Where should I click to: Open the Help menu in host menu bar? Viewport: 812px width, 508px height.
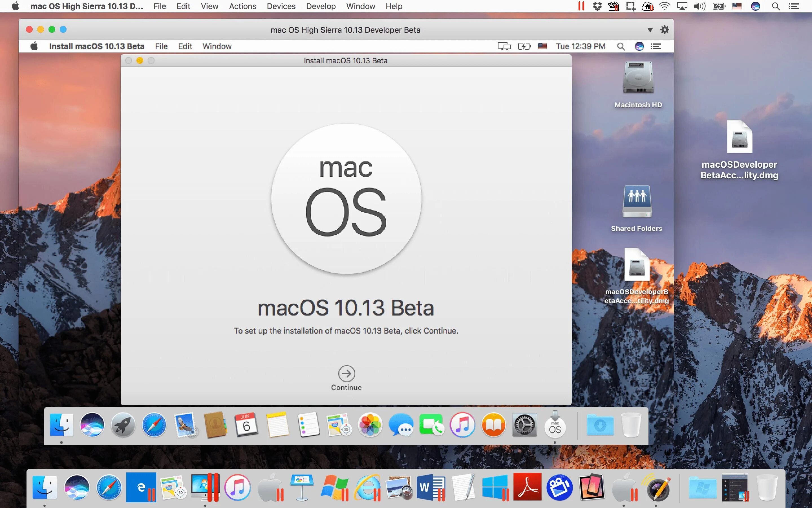(x=394, y=6)
